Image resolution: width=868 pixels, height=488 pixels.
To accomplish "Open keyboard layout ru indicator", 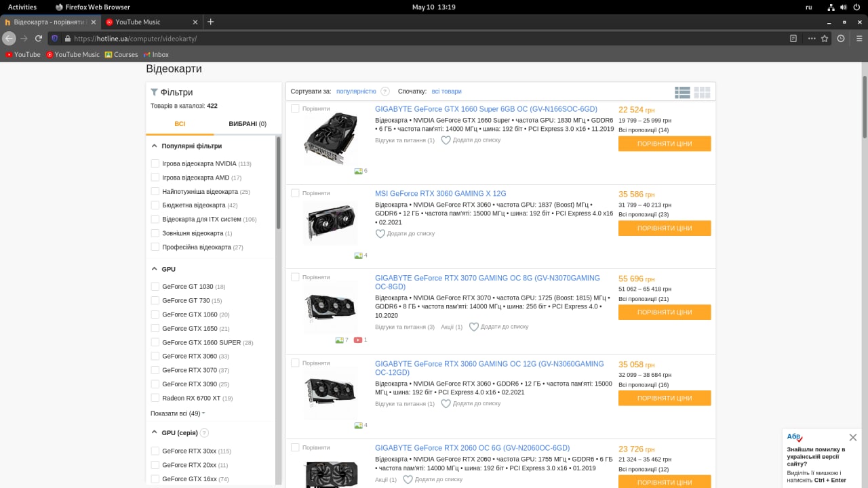I will coord(808,7).
